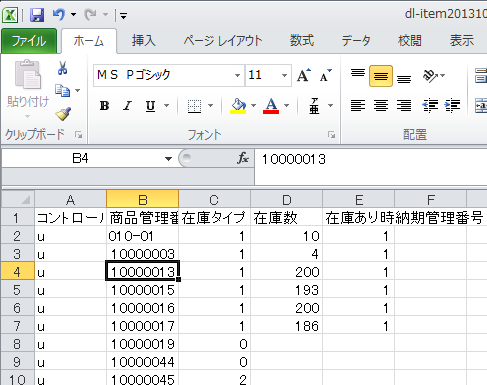
Task: Click the Cut scissors icon
Action: (62, 68)
